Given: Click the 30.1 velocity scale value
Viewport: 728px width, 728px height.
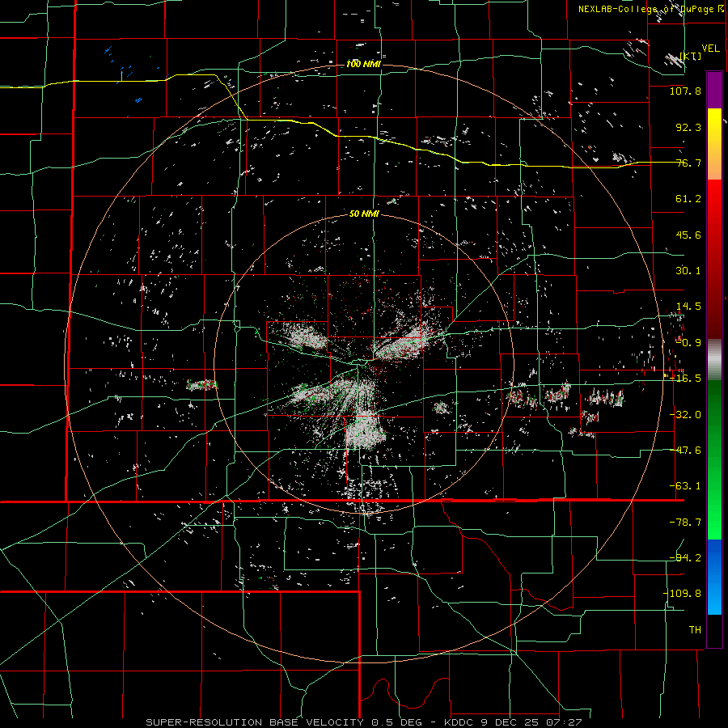Looking at the screenshot, I should pos(688,271).
